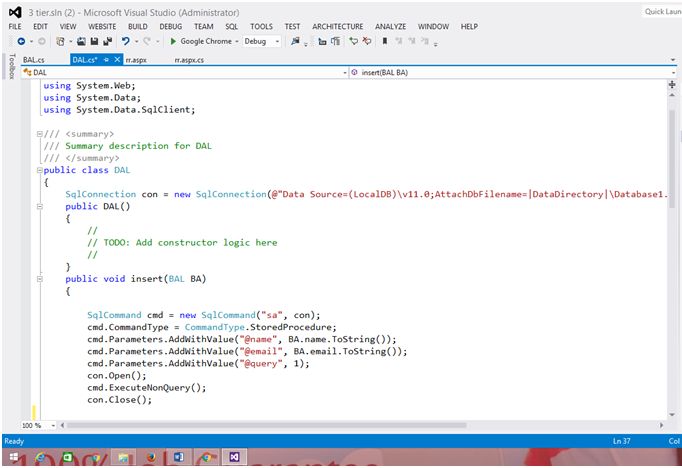The height and width of the screenshot is (468, 682).
Task: Open the TEST menu
Action: [x=292, y=27]
